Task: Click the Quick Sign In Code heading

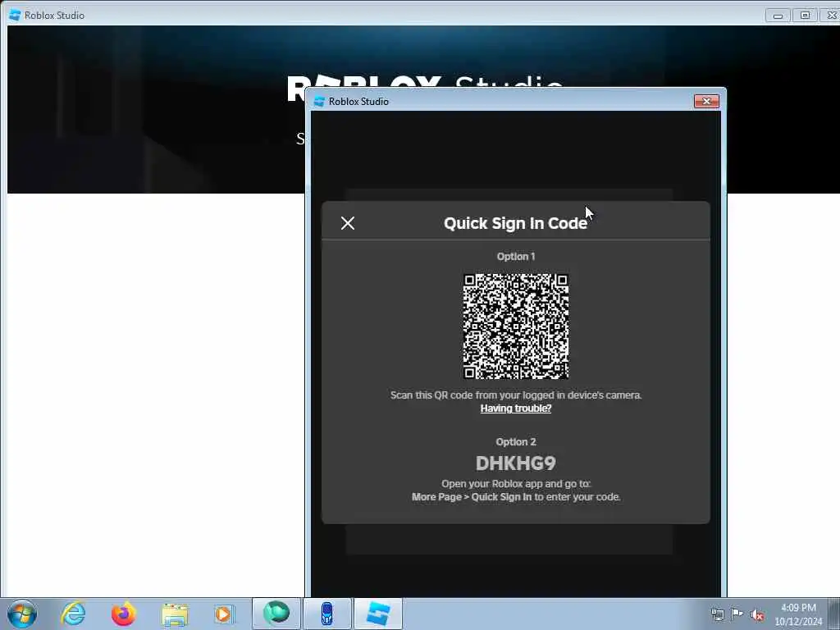Action: [515, 223]
